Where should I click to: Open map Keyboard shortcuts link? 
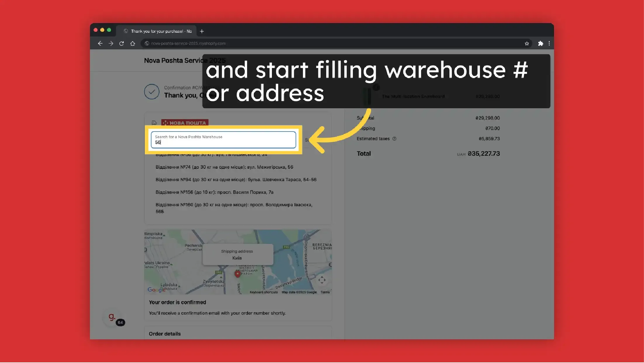tap(263, 292)
